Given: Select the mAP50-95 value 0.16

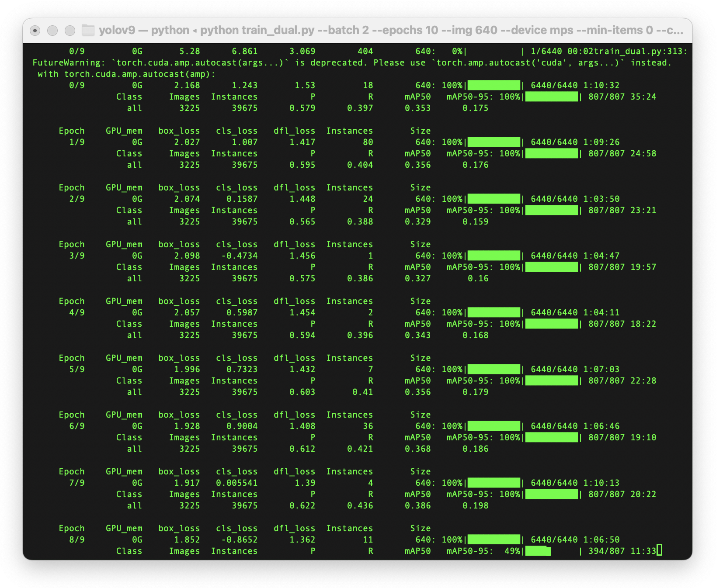Looking at the screenshot, I should 478,278.
